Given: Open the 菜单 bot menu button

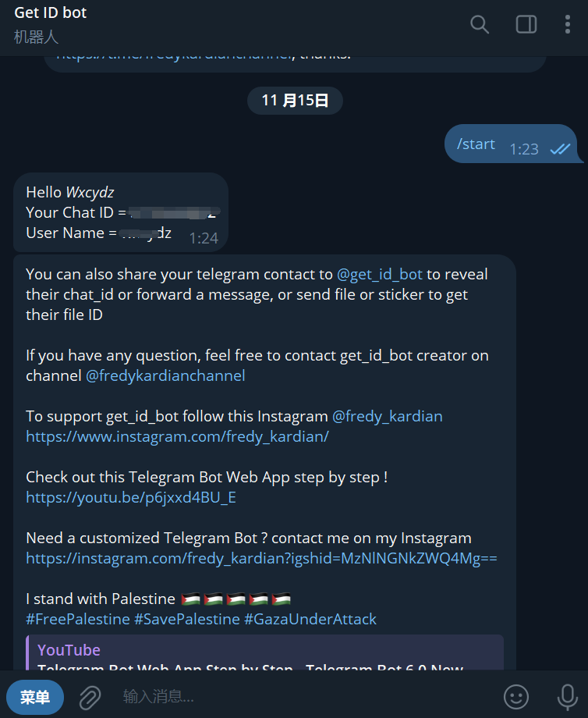Looking at the screenshot, I should (35, 697).
